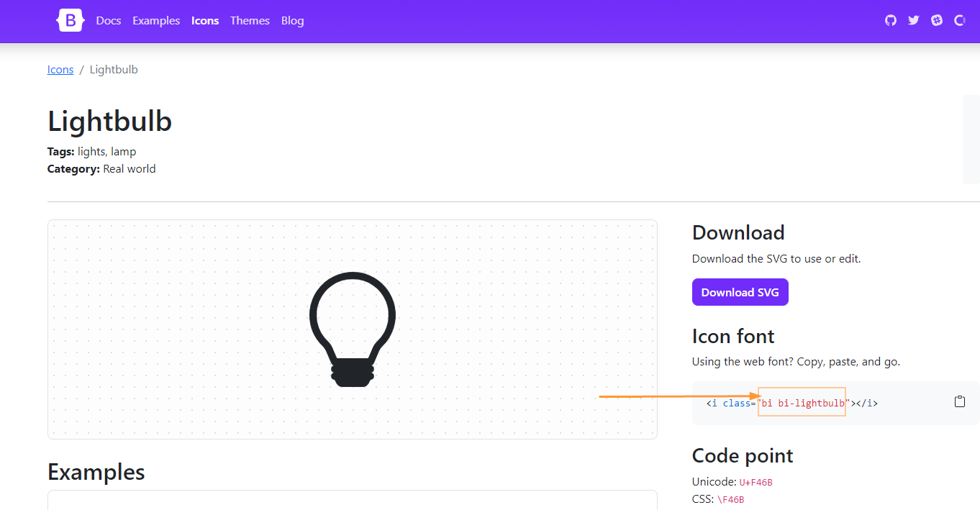Viewport: 980px width, 510px height.
Task: Select the Icons navbar item
Action: click(x=205, y=21)
